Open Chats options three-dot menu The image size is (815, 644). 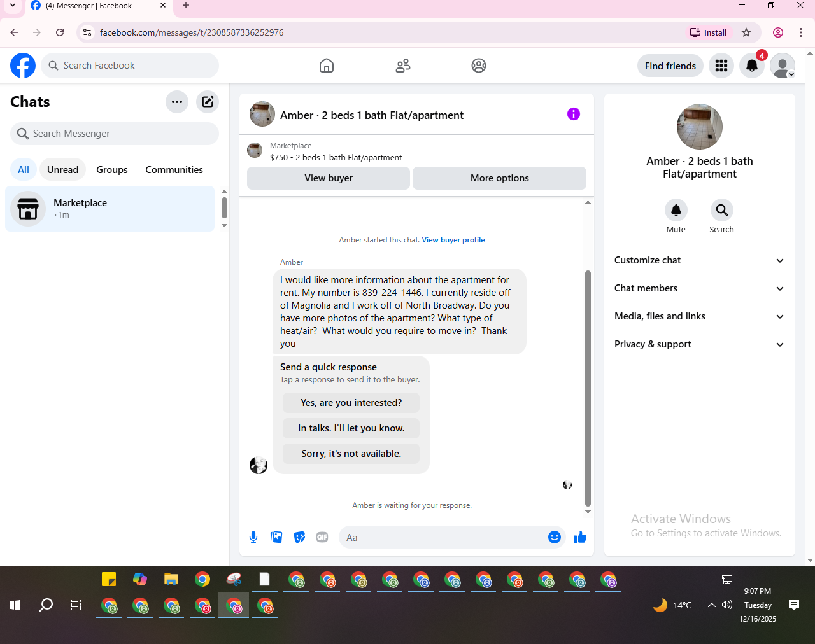177,102
